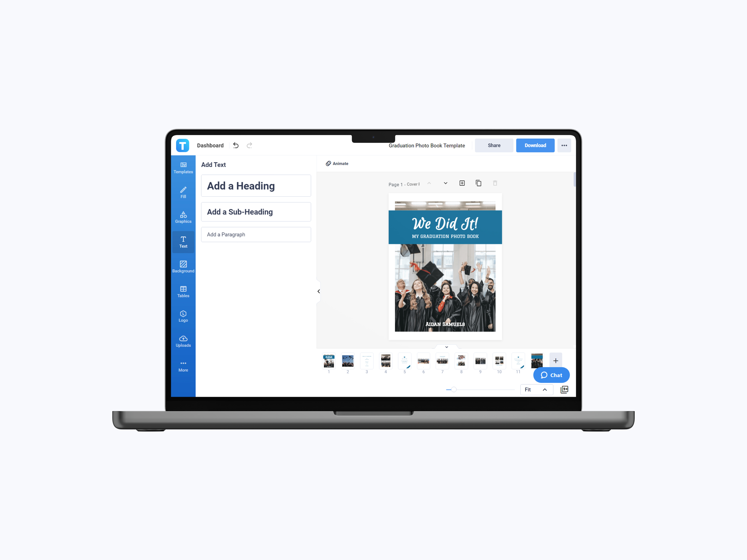This screenshot has width=747, height=560.
Task: Collapse the left text panel arrow
Action: click(x=318, y=291)
